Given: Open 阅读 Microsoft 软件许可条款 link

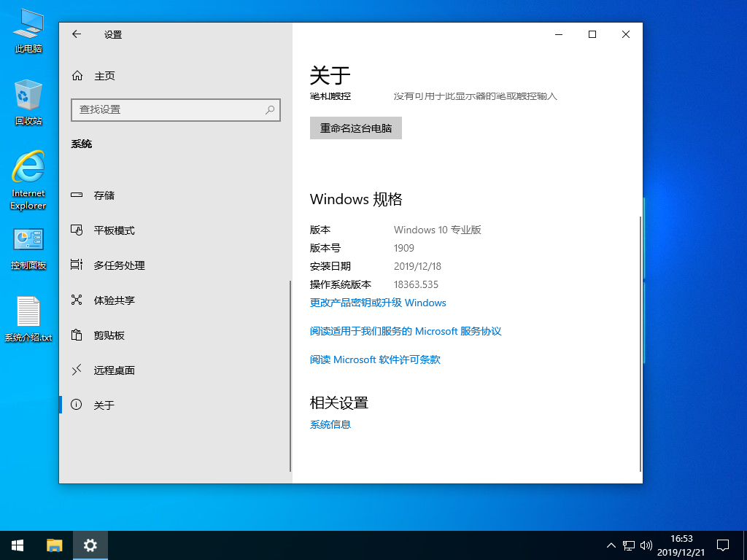Looking at the screenshot, I should (375, 359).
